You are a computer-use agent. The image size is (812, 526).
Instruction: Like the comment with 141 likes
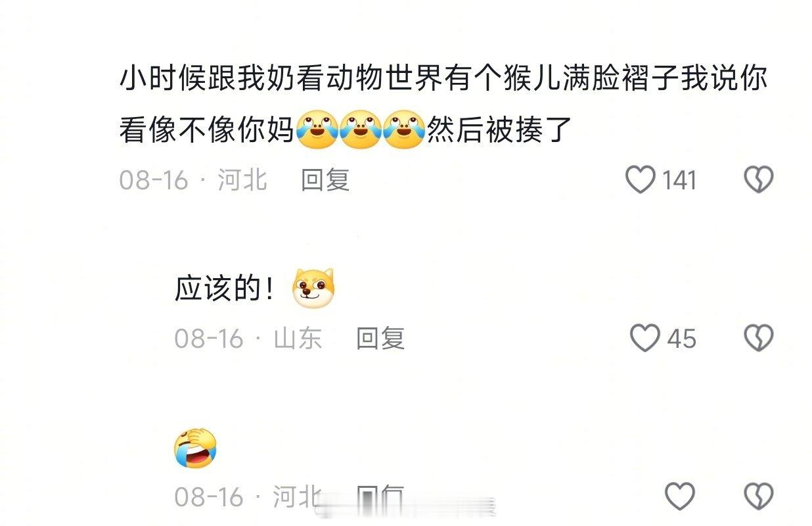click(640, 179)
